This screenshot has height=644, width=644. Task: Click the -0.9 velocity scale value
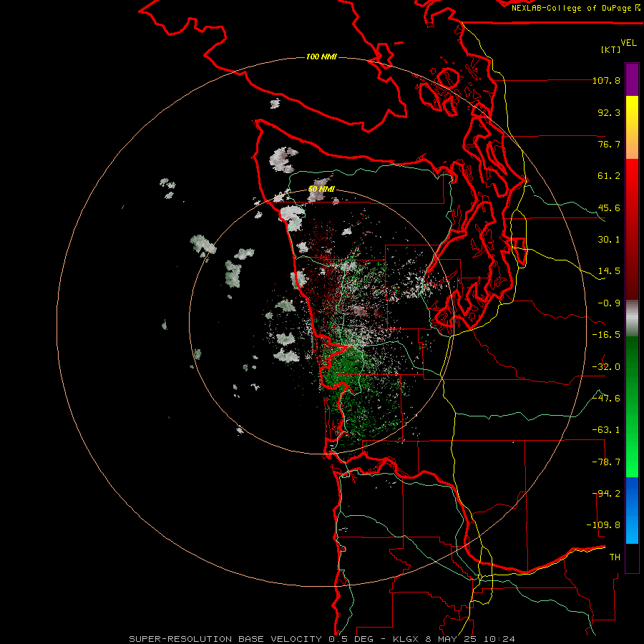(609, 303)
